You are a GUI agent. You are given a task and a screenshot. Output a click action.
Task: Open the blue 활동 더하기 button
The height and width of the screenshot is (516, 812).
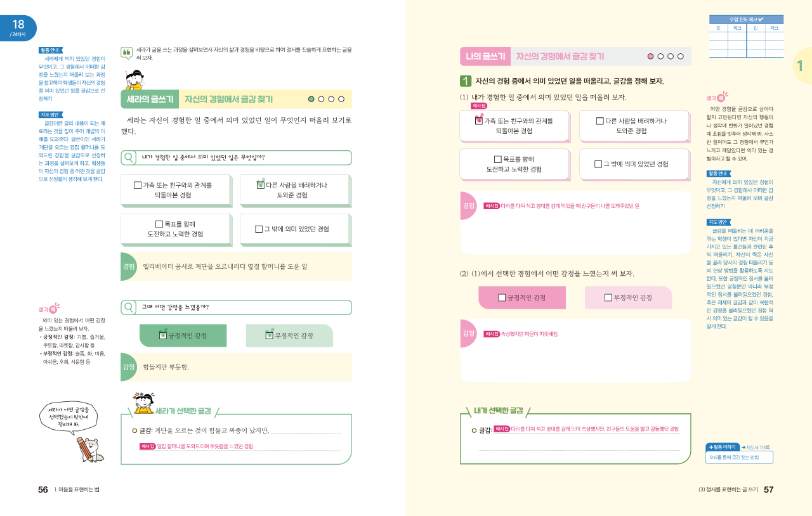click(722, 447)
